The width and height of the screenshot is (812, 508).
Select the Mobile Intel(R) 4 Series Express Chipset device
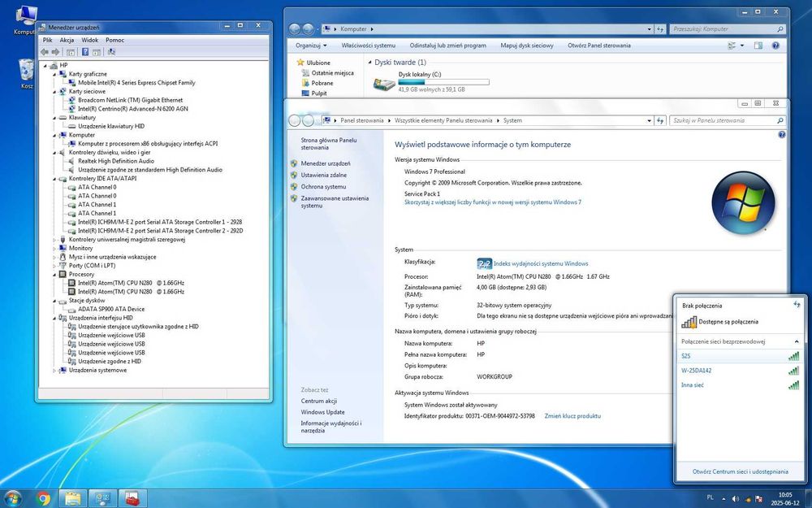(136, 82)
